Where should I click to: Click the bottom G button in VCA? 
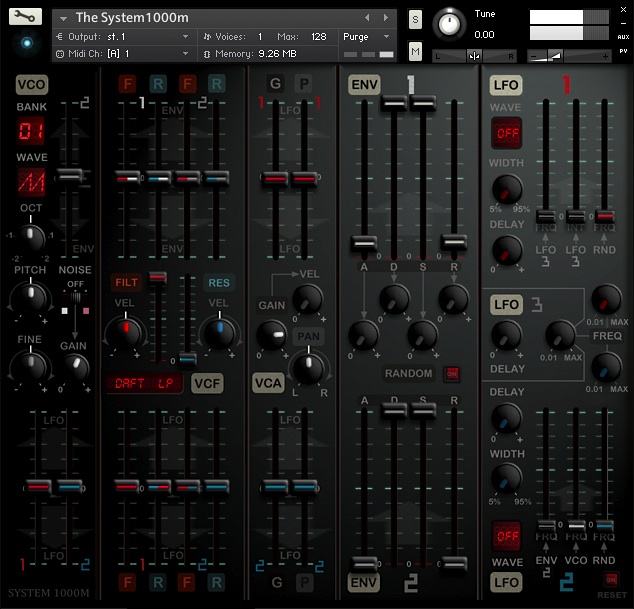click(x=277, y=582)
